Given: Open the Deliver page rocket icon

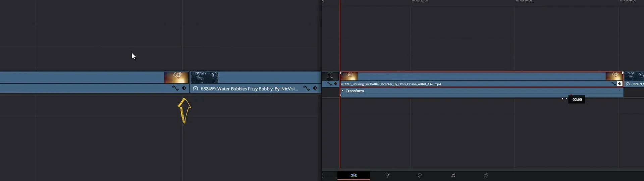Looking at the screenshot, I should (x=486, y=175).
